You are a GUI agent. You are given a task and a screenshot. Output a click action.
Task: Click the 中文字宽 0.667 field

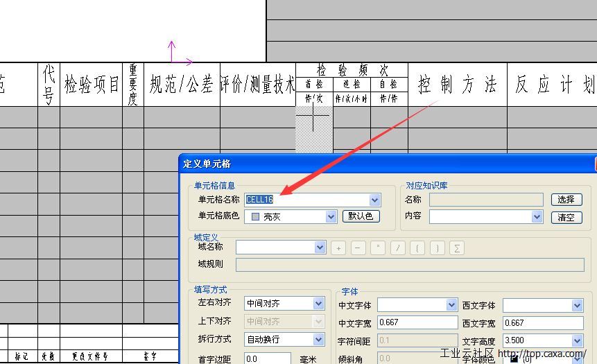[417, 322]
